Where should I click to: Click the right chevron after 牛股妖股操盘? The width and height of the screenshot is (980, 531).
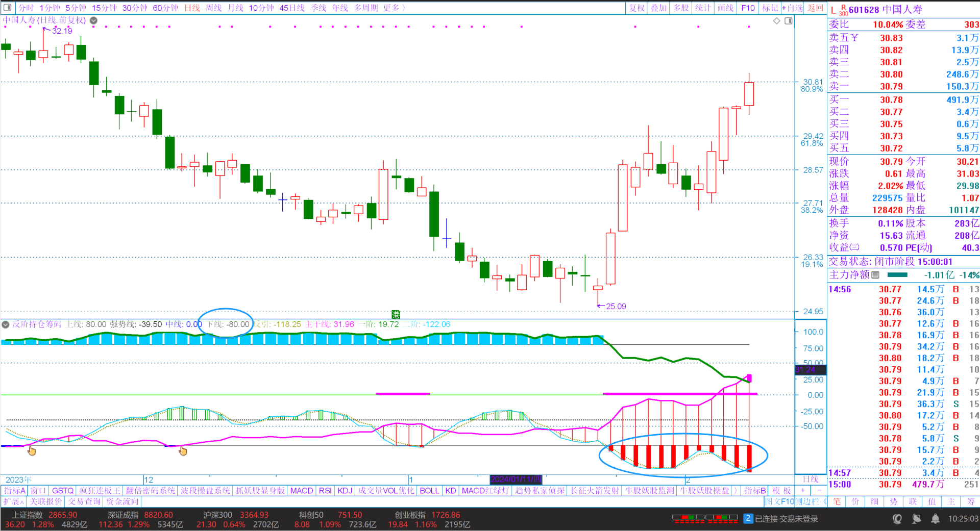[x=736, y=491]
